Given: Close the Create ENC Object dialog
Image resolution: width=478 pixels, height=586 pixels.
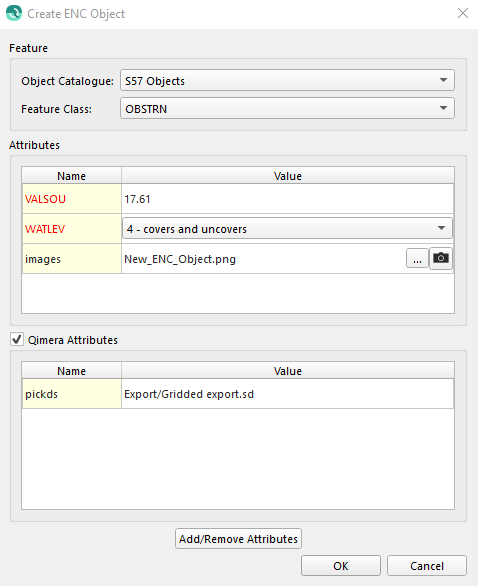Looking at the screenshot, I should (463, 13).
